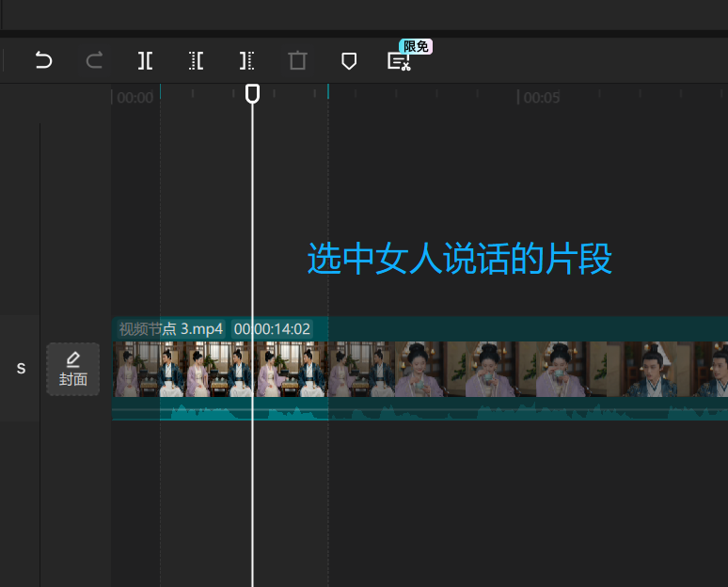Click the playhead handle on ruler
This screenshot has height=587, width=728.
click(x=252, y=93)
